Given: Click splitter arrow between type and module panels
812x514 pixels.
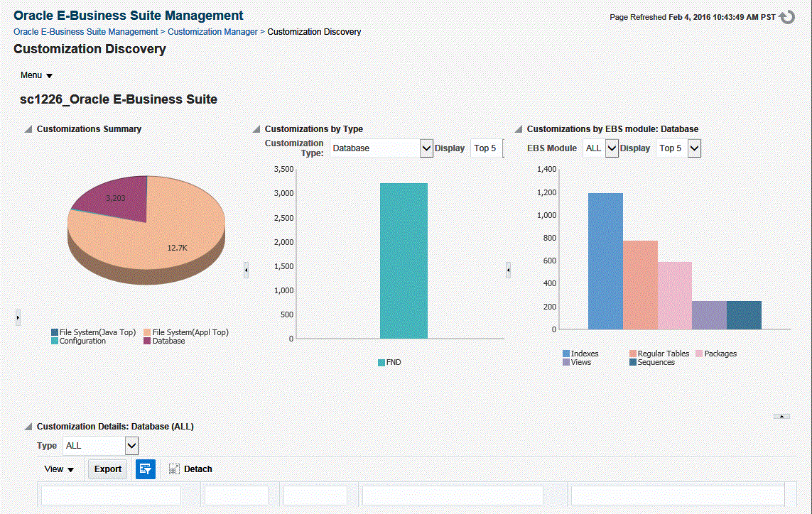Looking at the screenshot, I should click(508, 270).
